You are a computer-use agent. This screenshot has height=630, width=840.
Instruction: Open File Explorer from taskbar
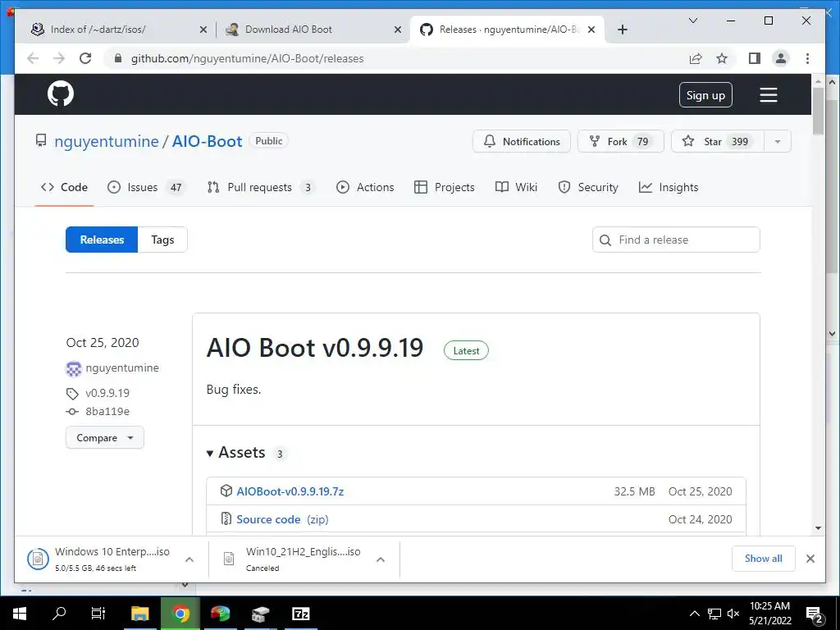pos(139,614)
